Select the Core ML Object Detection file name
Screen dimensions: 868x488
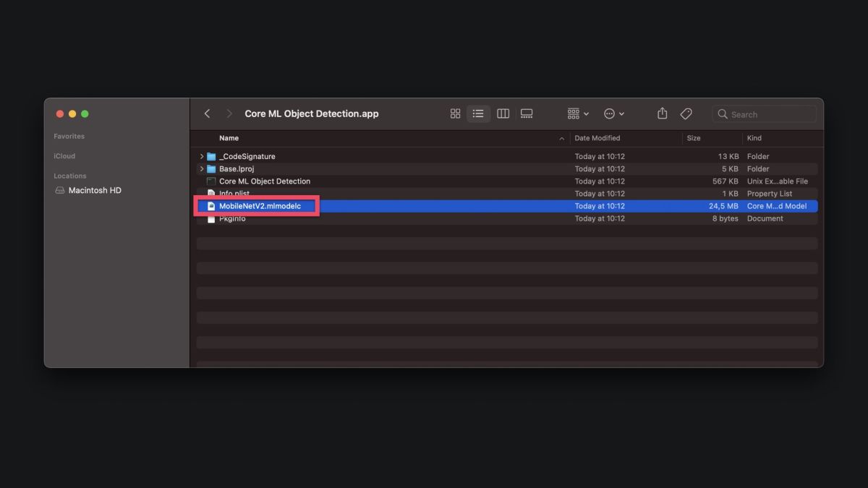(x=265, y=181)
